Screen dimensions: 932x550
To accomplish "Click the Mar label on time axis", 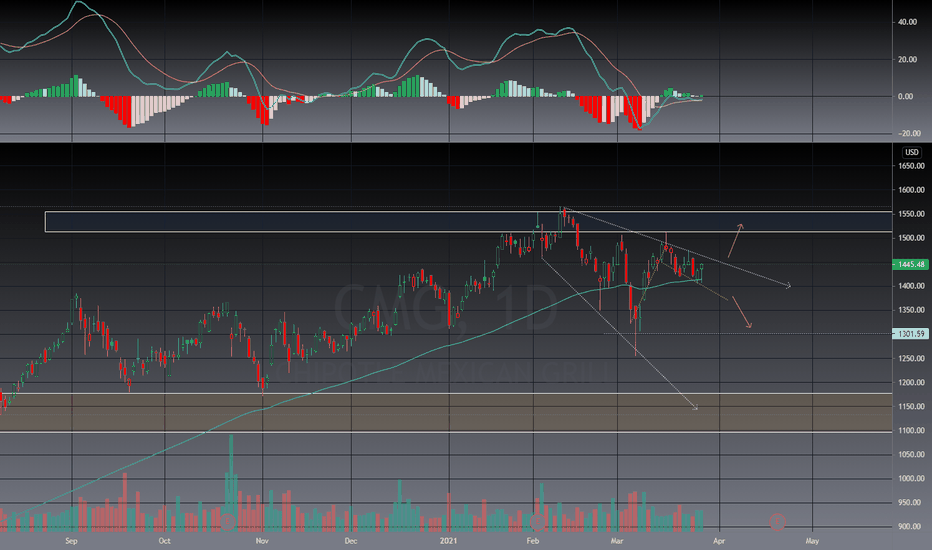I will [x=617, y=541].
